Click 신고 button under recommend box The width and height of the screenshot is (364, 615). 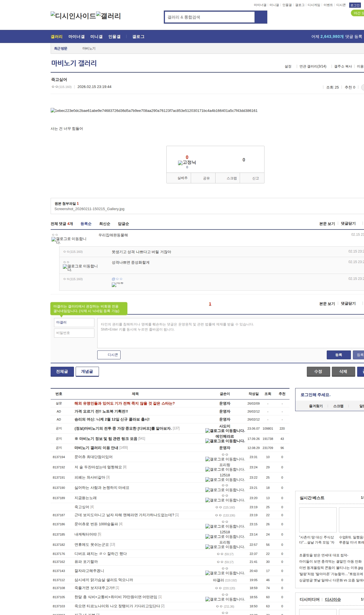252,178
